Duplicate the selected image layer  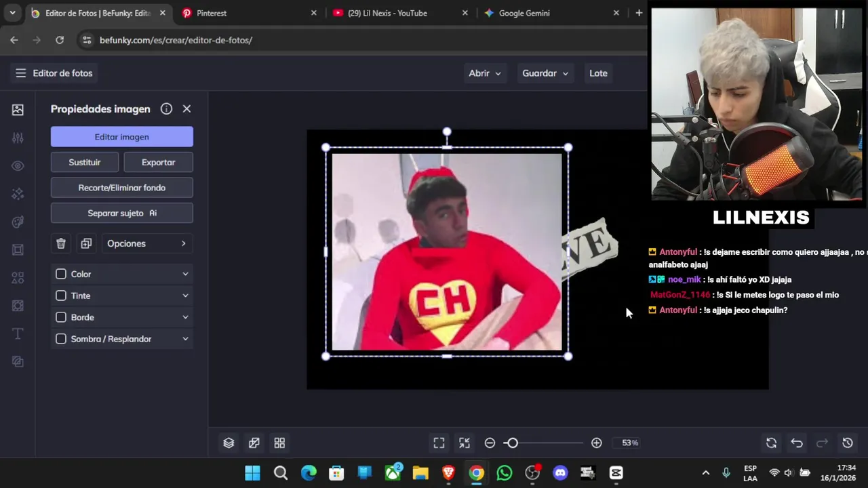[86, 243]
